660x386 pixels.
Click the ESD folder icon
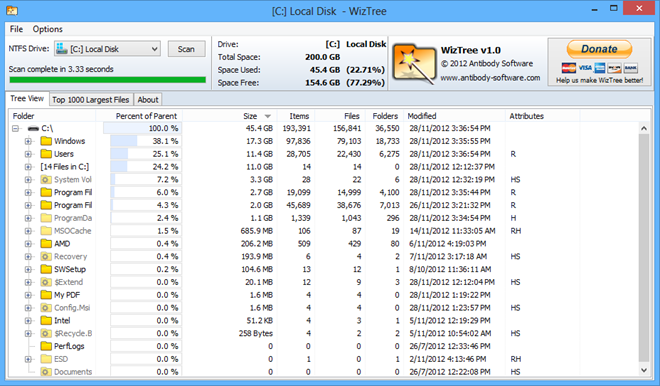(x=46, y=359)
